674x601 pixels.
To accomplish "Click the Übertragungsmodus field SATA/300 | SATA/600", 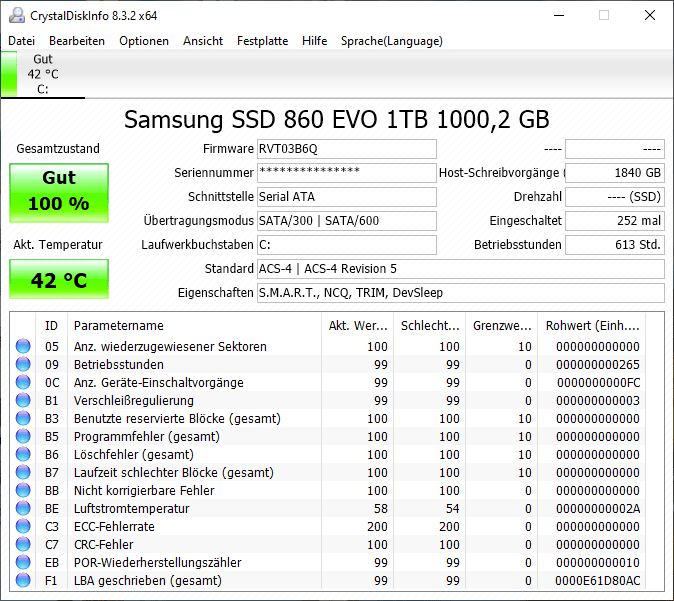I will [x=347, y=221].
